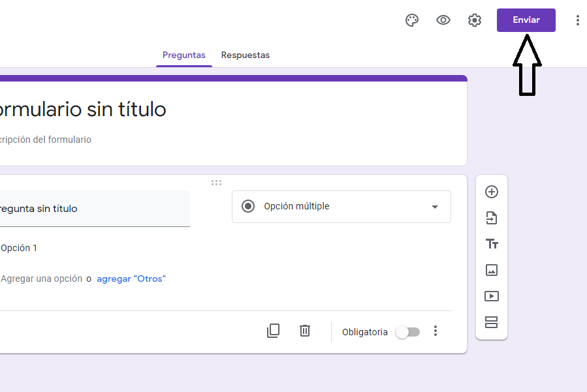Expand the Opción múltiple question type dropdown
Image resolution: width=587 pixels, height=392 pixels.
[341, 207]
